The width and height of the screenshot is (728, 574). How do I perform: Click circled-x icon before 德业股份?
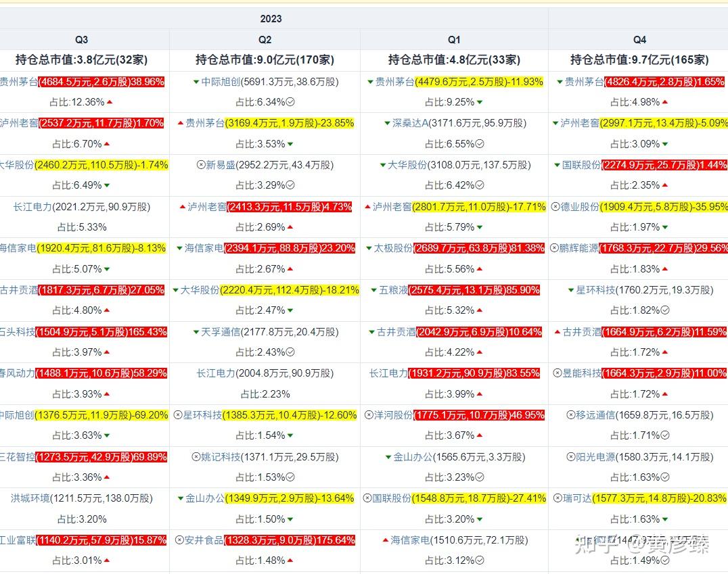(555, 206)
